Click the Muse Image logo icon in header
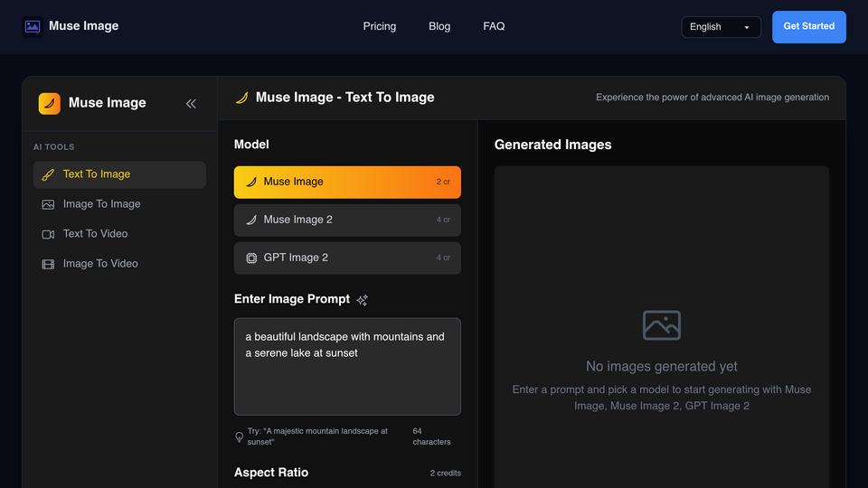The height and width of the screenshot is (488, 868). click(33, 26)
